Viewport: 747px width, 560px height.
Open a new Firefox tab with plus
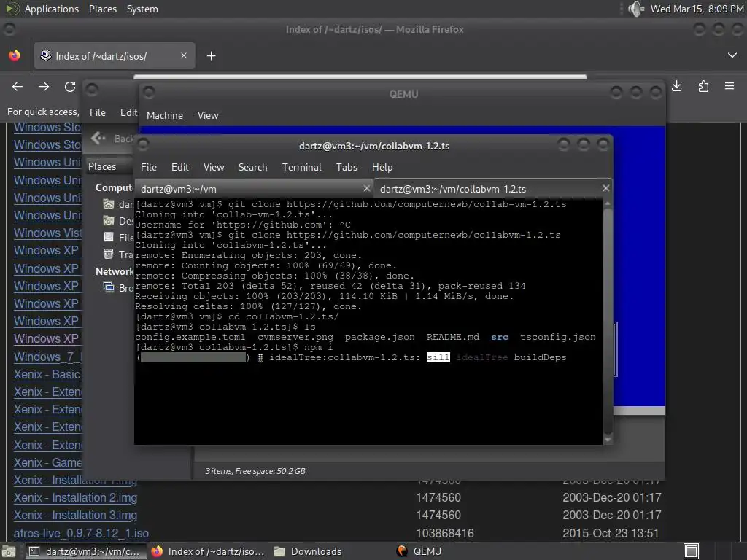click(x=211, y=56)
